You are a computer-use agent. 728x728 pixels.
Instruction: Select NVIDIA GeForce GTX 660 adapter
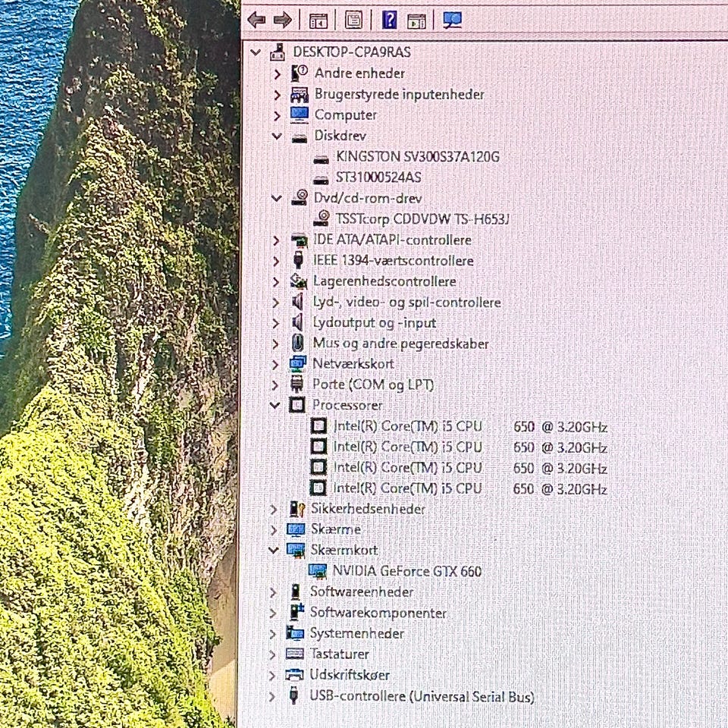tap(407, 570)
